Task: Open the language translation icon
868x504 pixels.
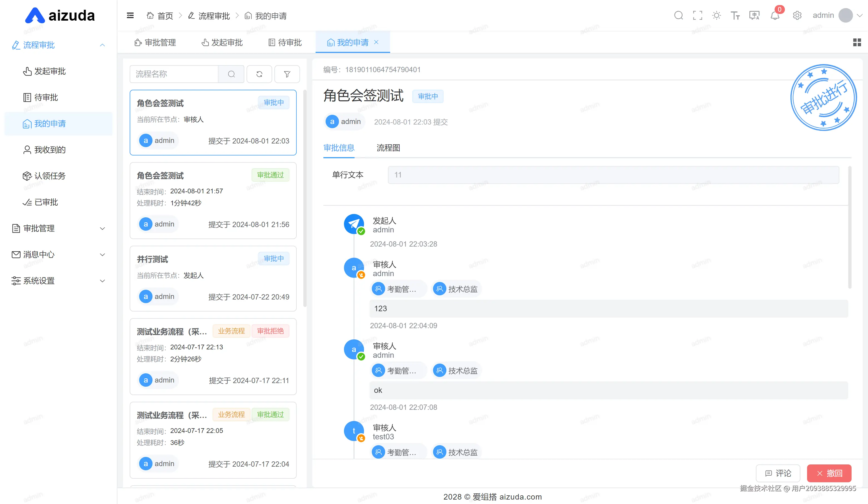Action: [754, 16]
